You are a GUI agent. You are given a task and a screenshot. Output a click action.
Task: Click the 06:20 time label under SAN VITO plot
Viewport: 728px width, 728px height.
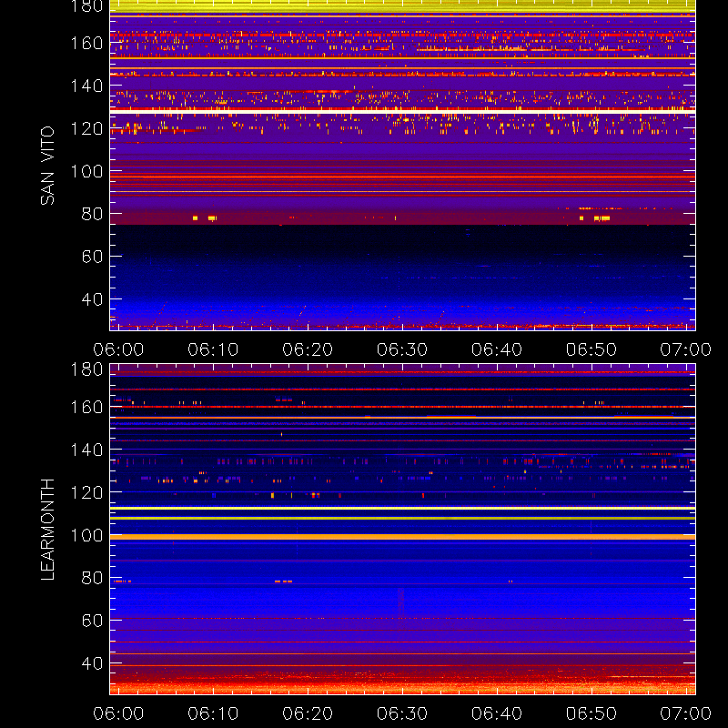[x=308, y=349]
